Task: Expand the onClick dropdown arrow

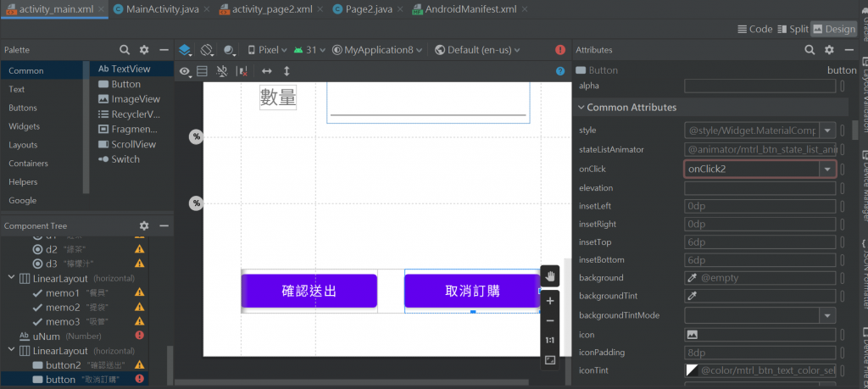Action: (x=827, y=169)
